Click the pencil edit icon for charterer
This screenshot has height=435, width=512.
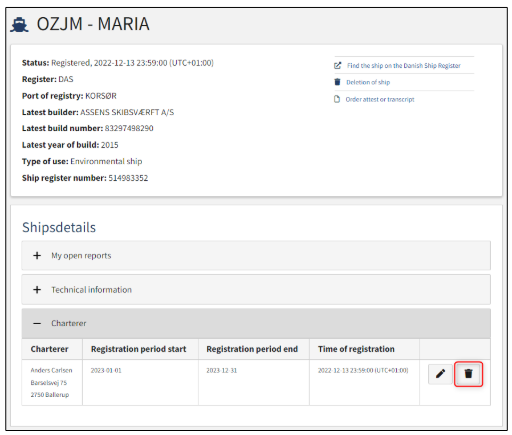point(440,374)
